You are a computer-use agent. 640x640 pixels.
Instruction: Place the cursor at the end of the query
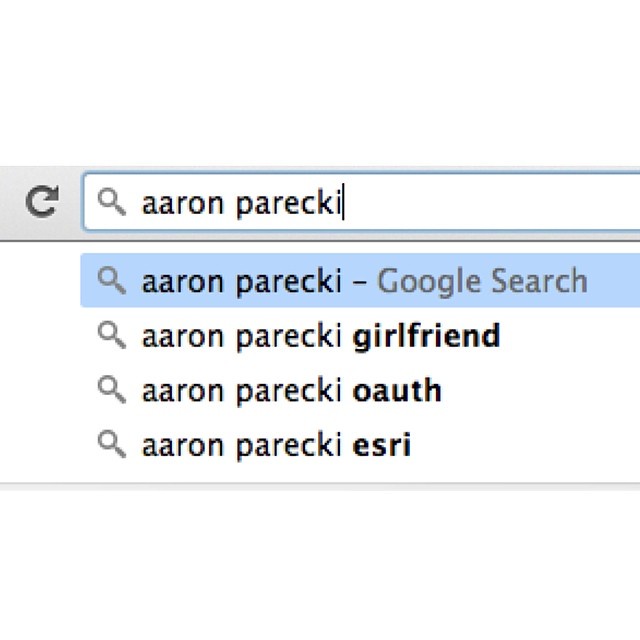(343, 202)
